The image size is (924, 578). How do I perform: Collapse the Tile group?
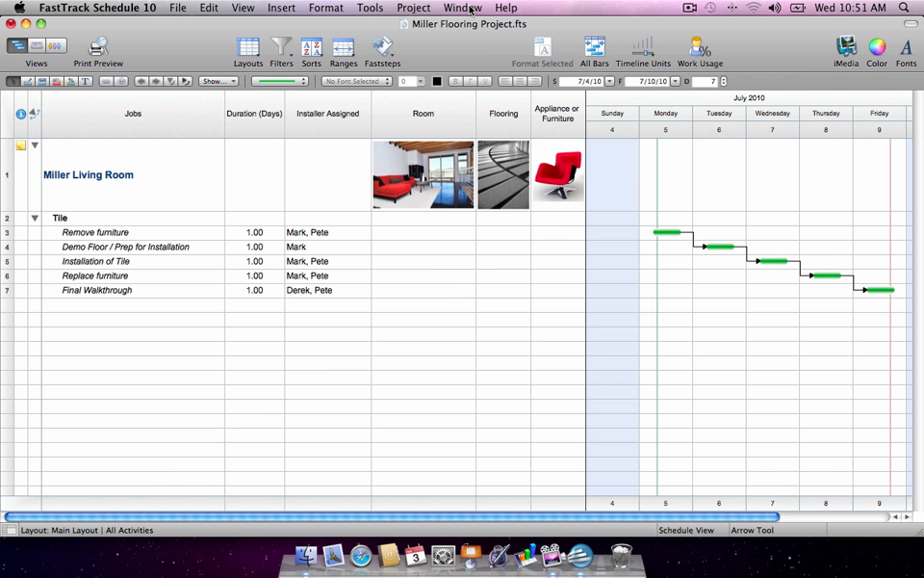point(35,219)
